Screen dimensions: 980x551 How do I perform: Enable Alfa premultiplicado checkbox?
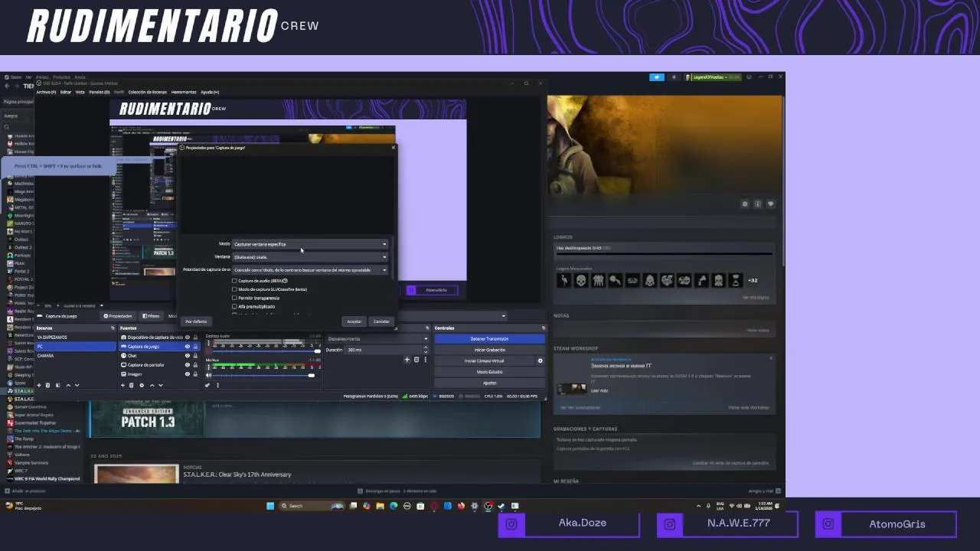(x=234, y=306)
